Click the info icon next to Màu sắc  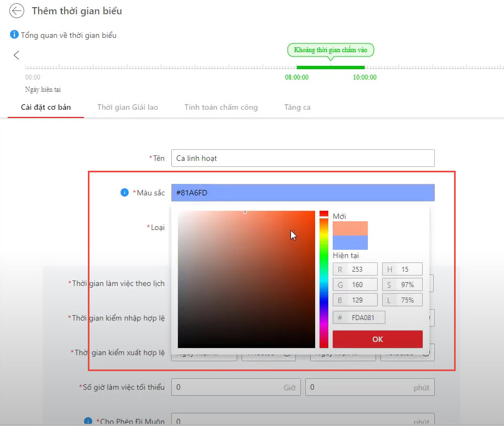click(125, 193)
